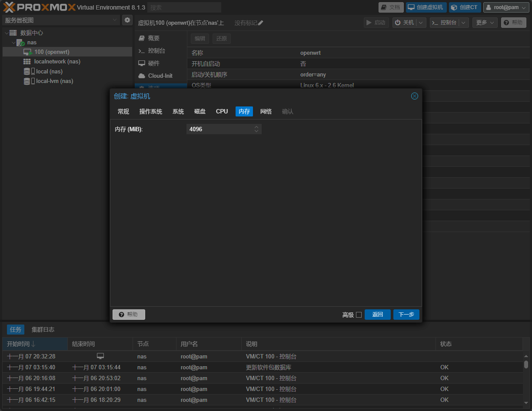Open the 集群日志 tab in bottom panel
This screenshot has height=411, width=532.
pyautogui.click(x=43, y=330)
